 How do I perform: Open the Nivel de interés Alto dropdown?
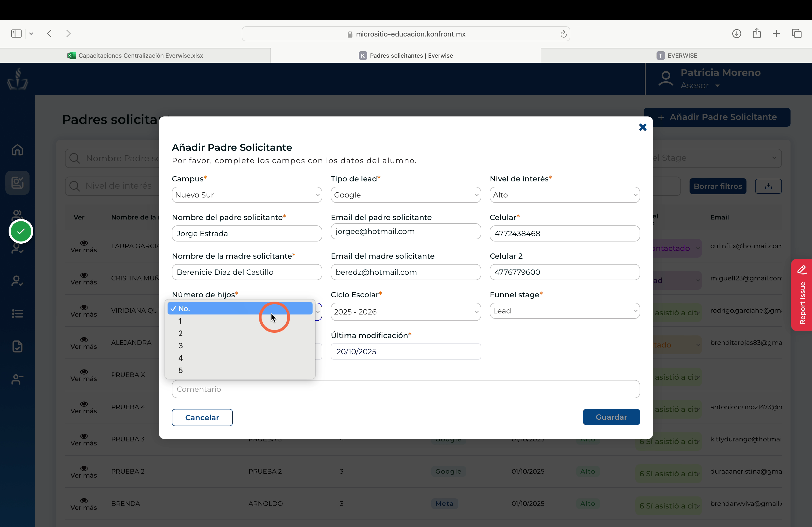click(x=565, y=195)
